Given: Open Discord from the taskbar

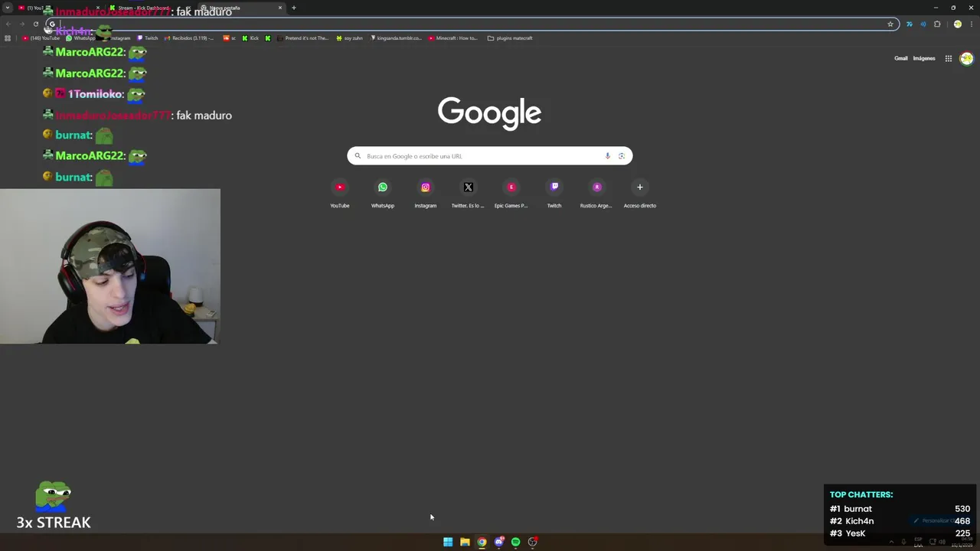Looking at the screenshot, I should pos(498,542).
